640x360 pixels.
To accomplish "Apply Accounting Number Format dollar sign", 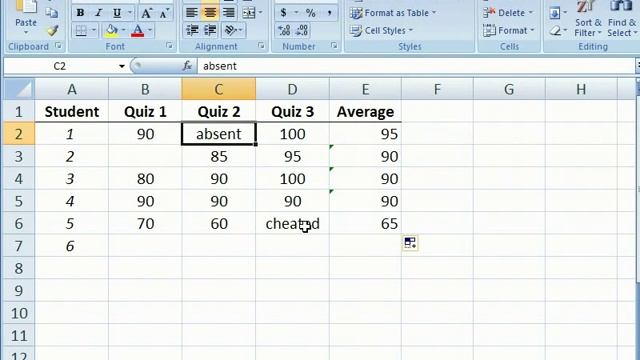I will (283, 13).
